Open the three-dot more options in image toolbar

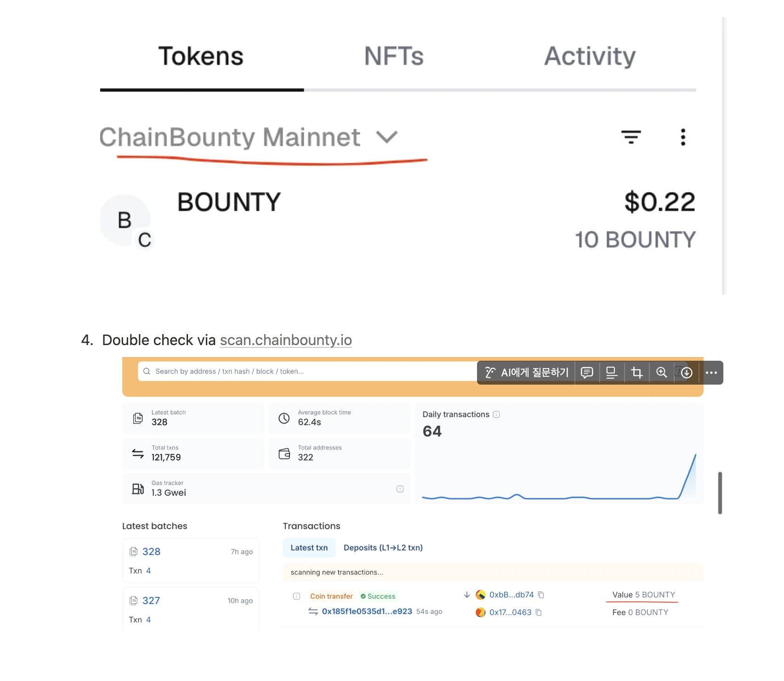tap(711, 372)
